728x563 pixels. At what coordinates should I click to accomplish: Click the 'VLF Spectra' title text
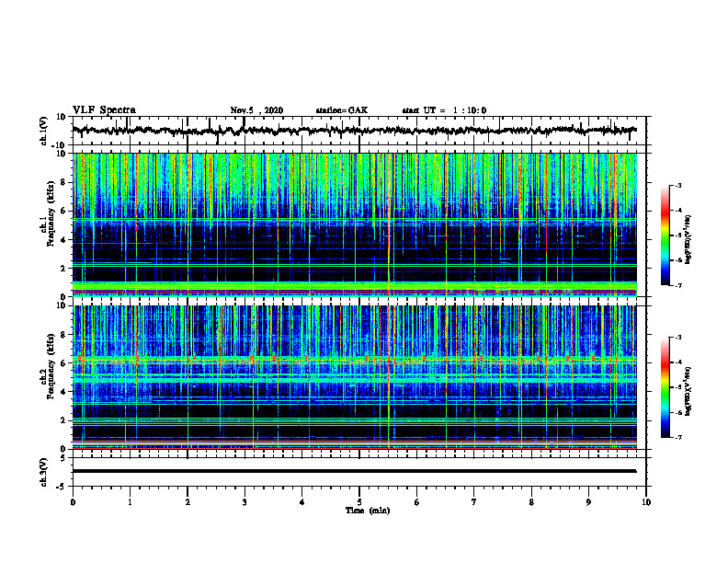[x=104, y=109]
